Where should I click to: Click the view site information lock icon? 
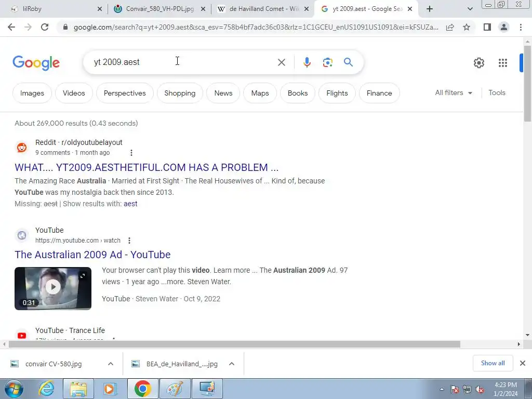coord(65,27)
